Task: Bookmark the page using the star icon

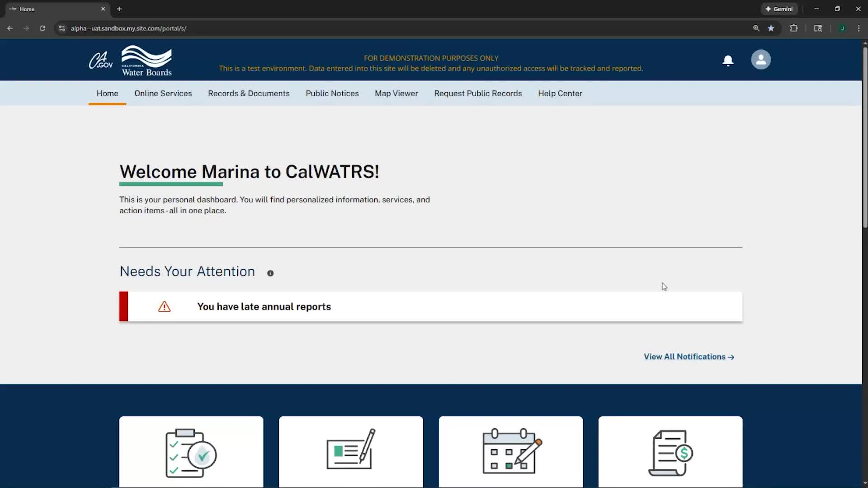Action: (771, 28)
